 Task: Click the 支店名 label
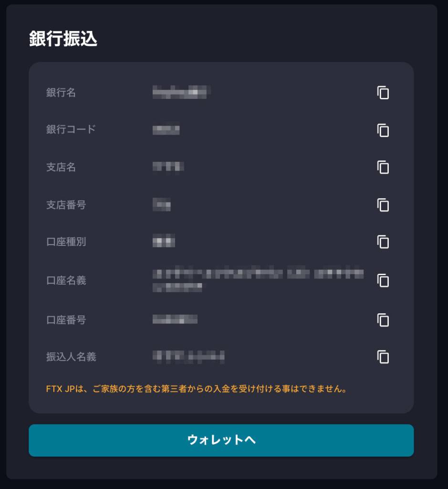pyautogui.click(x=61, y=168)
